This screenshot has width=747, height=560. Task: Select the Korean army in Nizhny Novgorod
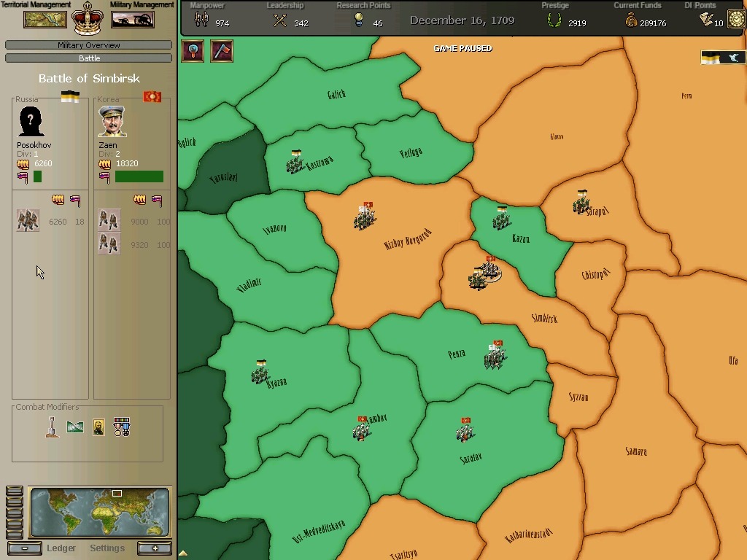(x=365, y=216)
